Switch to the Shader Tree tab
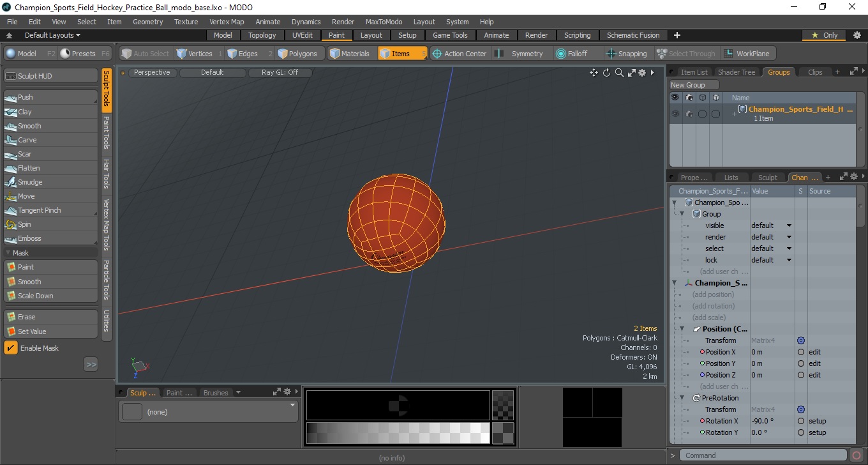The height and width of the screenshot is (465, 868). 737,72
